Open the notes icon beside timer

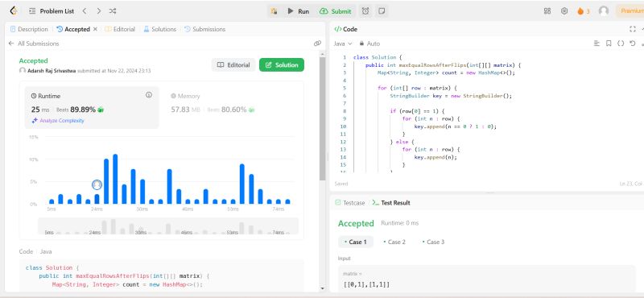click(382, 11)
